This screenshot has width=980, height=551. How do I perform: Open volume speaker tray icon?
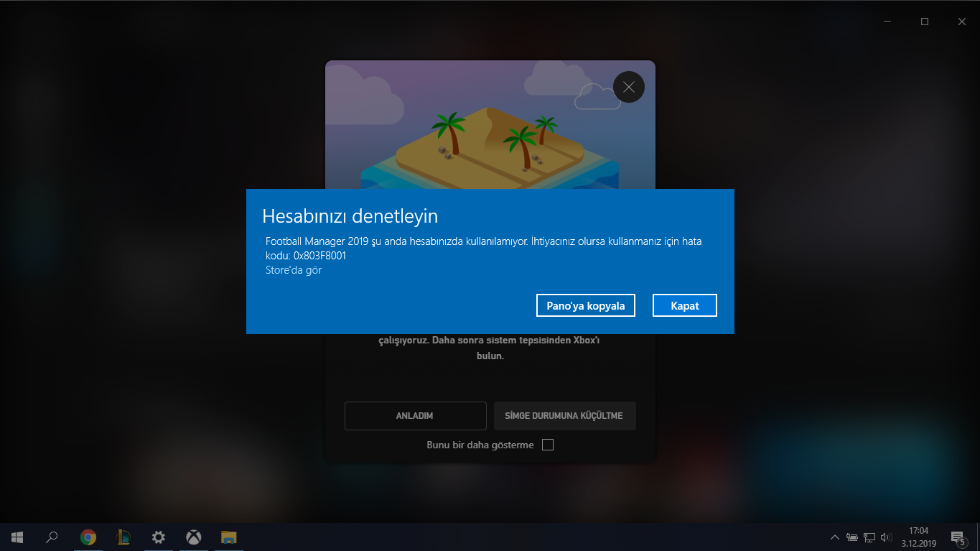point(886,537)
